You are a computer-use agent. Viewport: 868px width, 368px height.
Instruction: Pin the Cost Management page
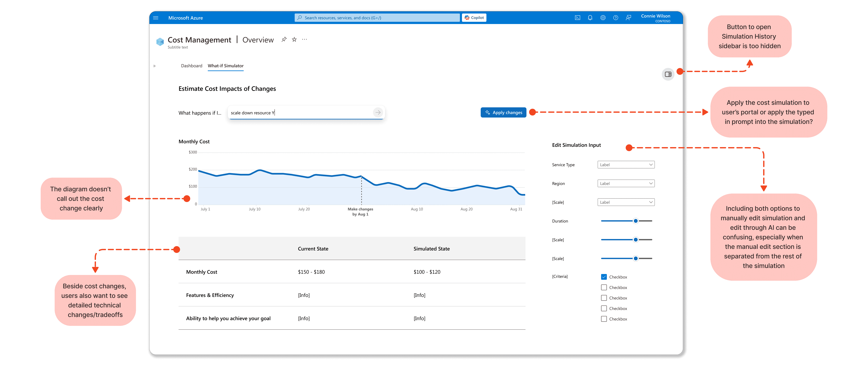tap(284, 39)
